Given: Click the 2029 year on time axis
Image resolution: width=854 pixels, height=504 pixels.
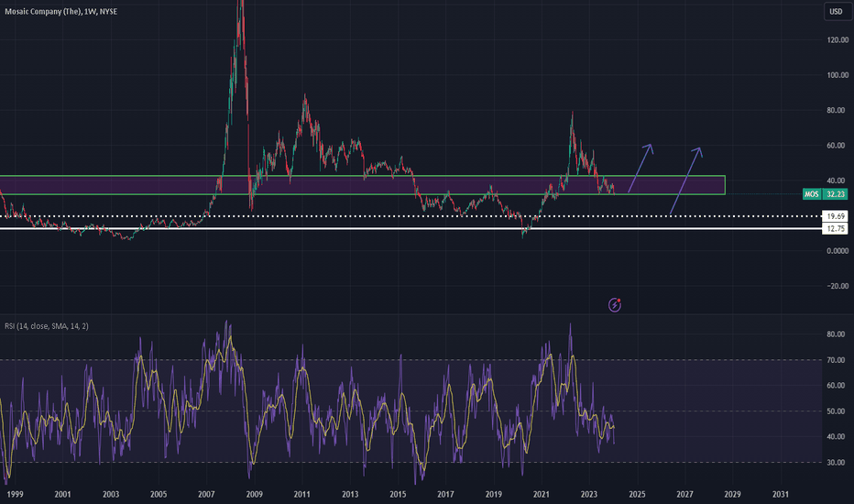Looking at the screenshot, I should click(x=732, y=494).
